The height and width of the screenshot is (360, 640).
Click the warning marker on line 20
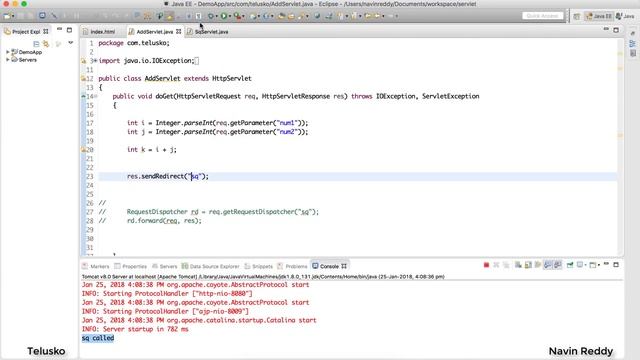(x=83, y=150)
